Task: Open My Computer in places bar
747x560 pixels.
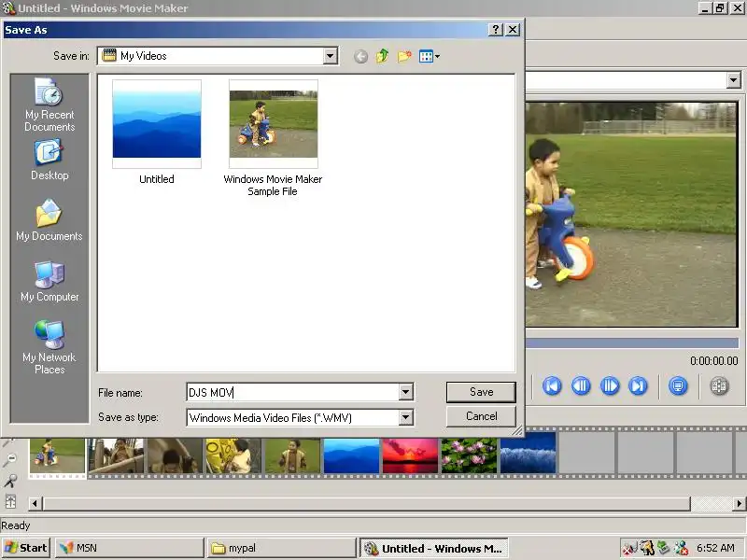Action: 49,282
